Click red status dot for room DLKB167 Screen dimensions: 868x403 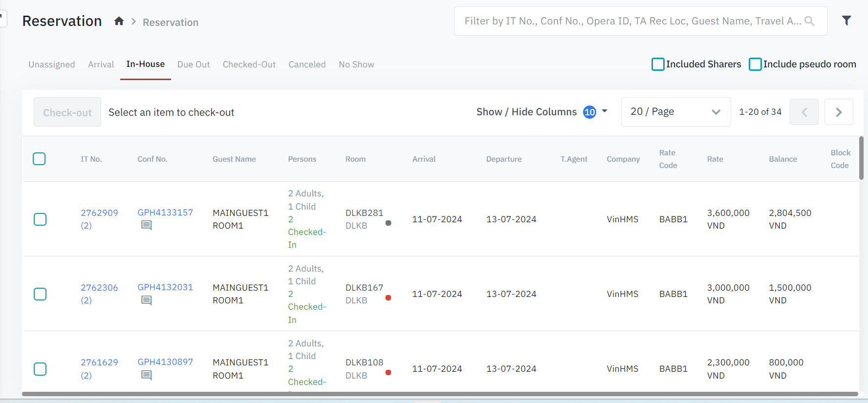(388, 297)
